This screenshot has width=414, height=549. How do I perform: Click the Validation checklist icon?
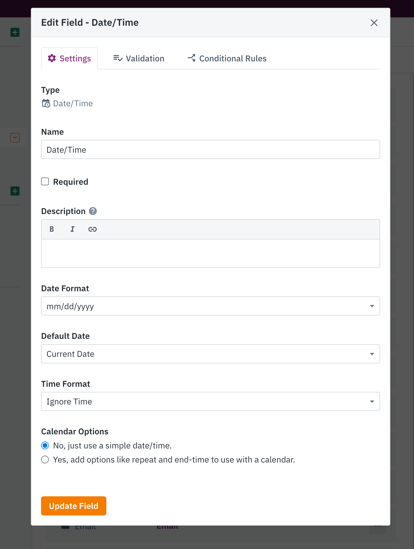(118, 58)
